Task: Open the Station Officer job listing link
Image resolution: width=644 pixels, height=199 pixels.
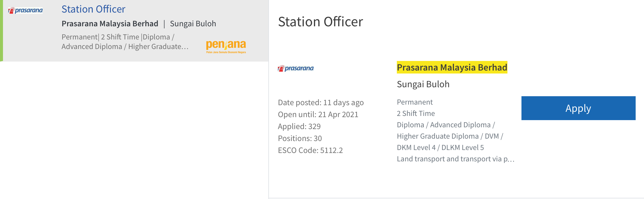Action: 93,9
